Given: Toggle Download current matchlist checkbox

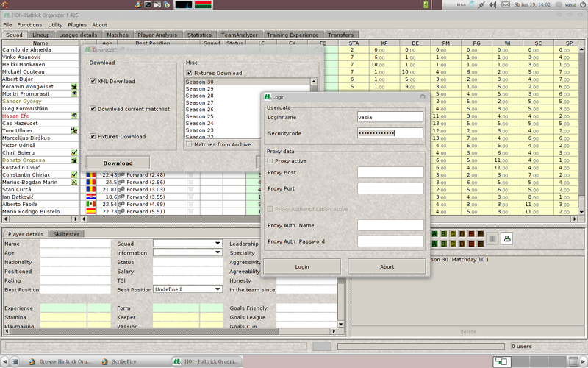Looking at the screenshot, I should click(93, 109).
